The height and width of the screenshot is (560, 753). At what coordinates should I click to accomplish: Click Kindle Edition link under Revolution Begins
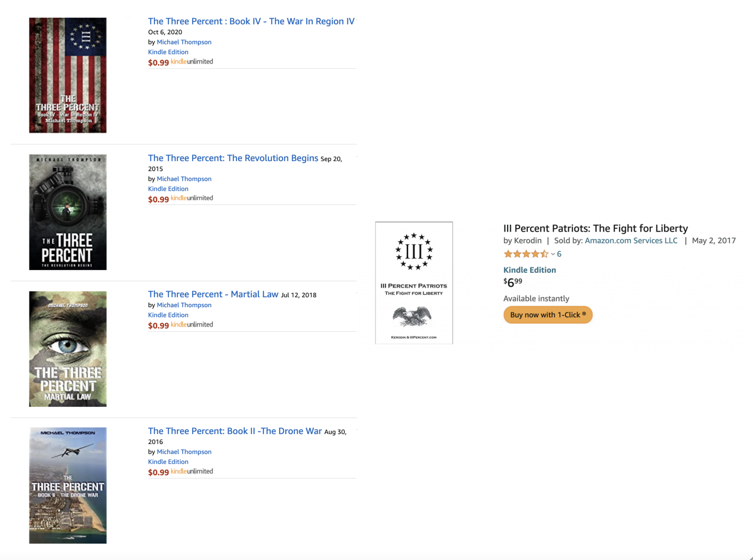point(168,189)
